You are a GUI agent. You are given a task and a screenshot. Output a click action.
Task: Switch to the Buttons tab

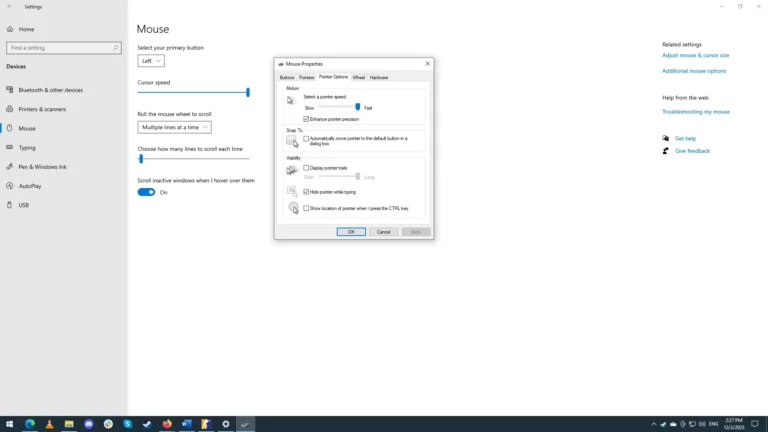coord(287,77)
